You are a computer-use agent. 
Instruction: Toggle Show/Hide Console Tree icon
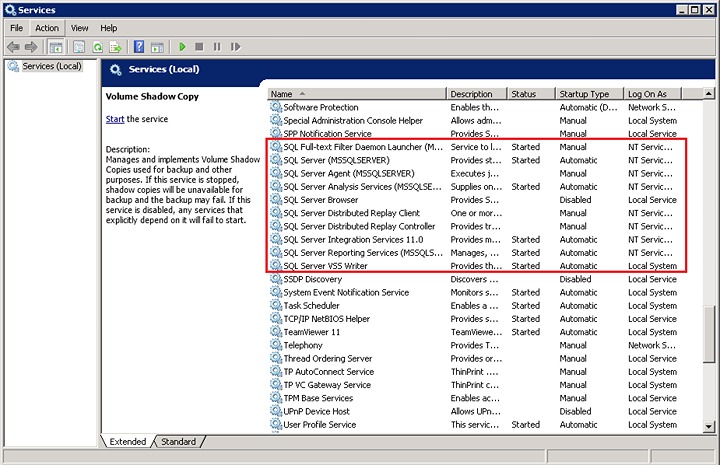tap(56, 47)
